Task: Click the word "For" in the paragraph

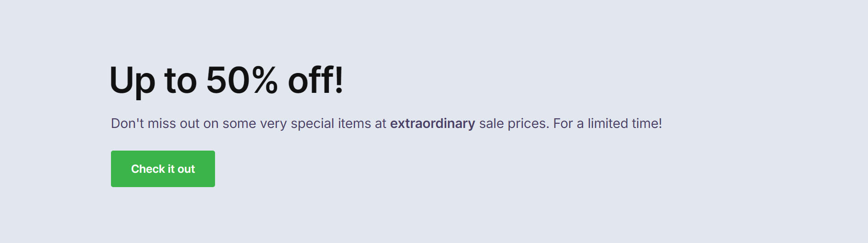Action: click(x=563, y=123)
